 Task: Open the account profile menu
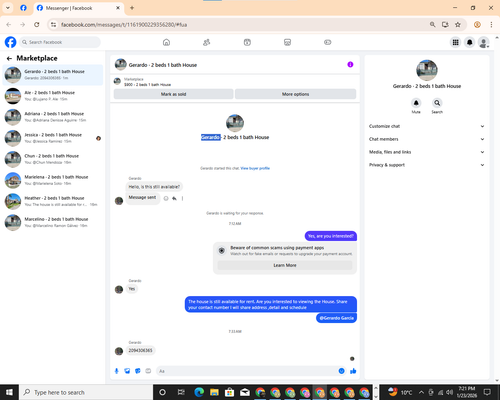pyautogui.click(x=484, y=42)
